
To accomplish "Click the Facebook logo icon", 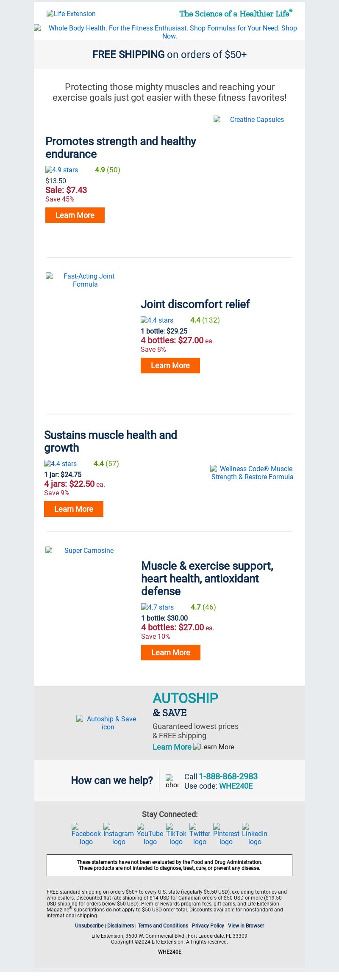I will tap(86, 834).
